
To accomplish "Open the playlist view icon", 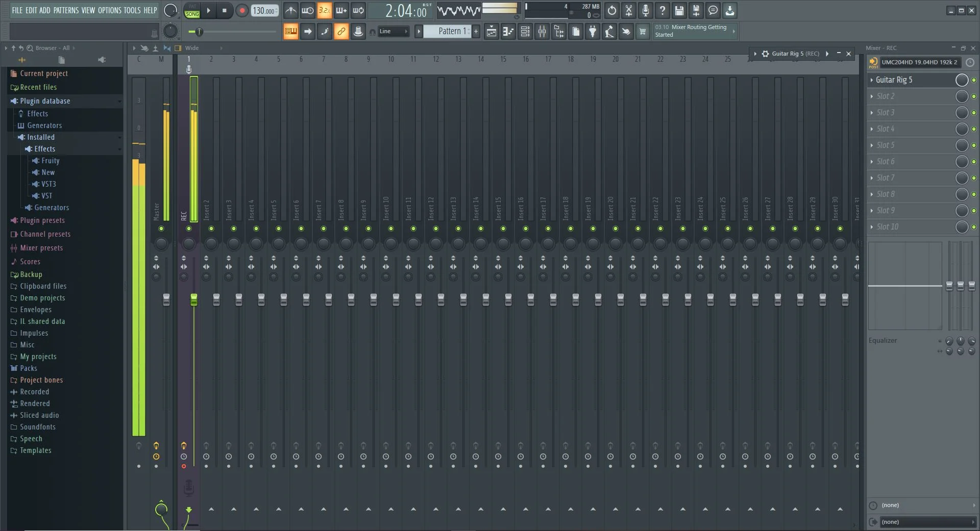I will (x=491, y=32).
